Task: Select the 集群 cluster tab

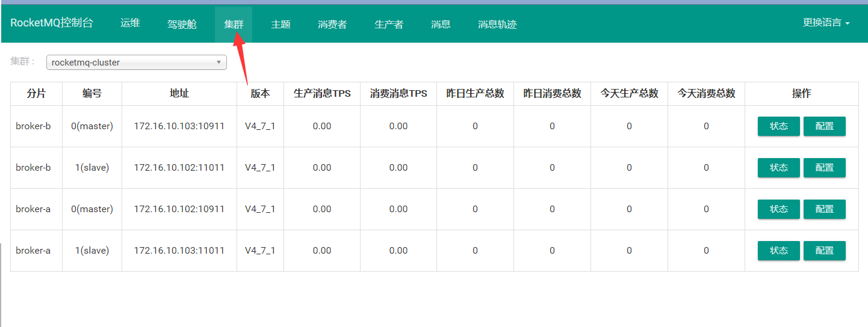Action: pos(234,24)
